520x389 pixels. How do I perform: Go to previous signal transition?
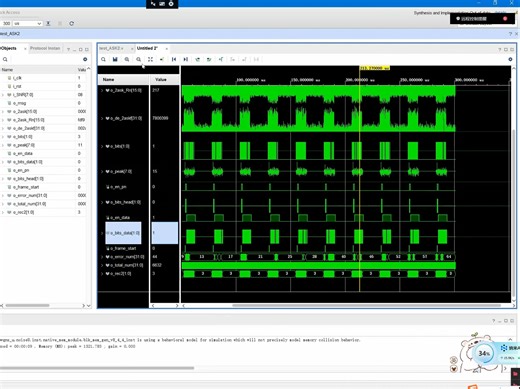click(x=197, y=59)
